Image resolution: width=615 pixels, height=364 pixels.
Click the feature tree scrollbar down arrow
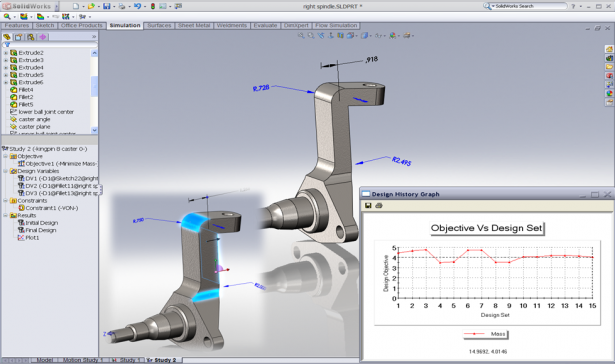pyautogui.click(x=94, y=130)
